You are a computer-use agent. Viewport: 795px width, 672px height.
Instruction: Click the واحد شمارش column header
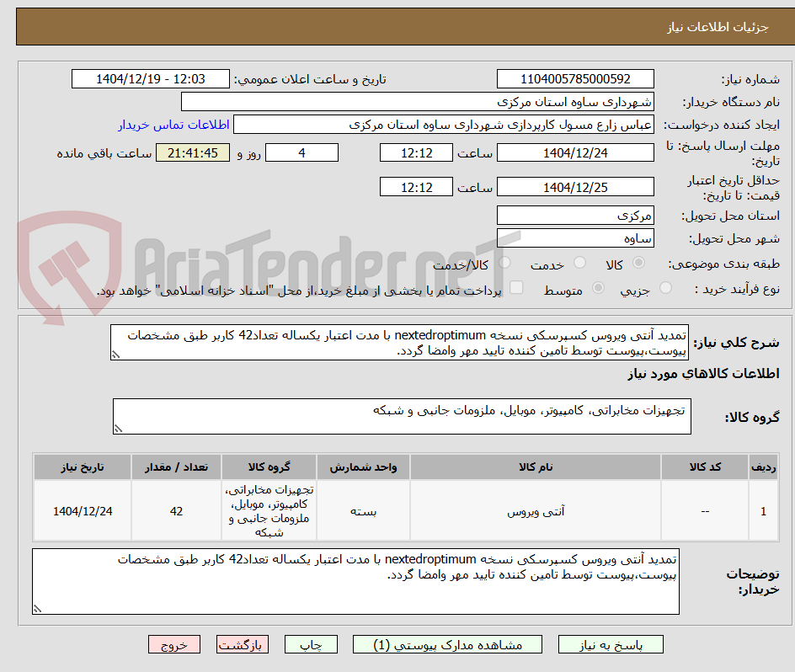[x=363, y=467]
